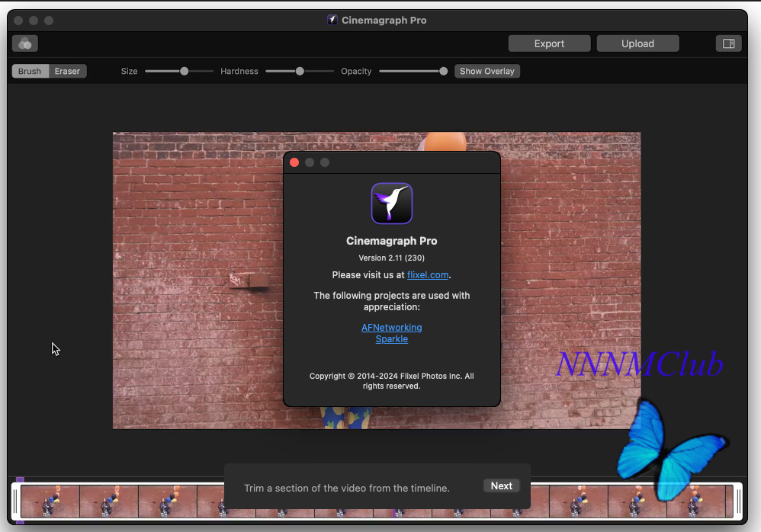The width and height of the screenshot is (761, 532).
Task: Click the right timeline trim handle
Action: tap(738, 502)
